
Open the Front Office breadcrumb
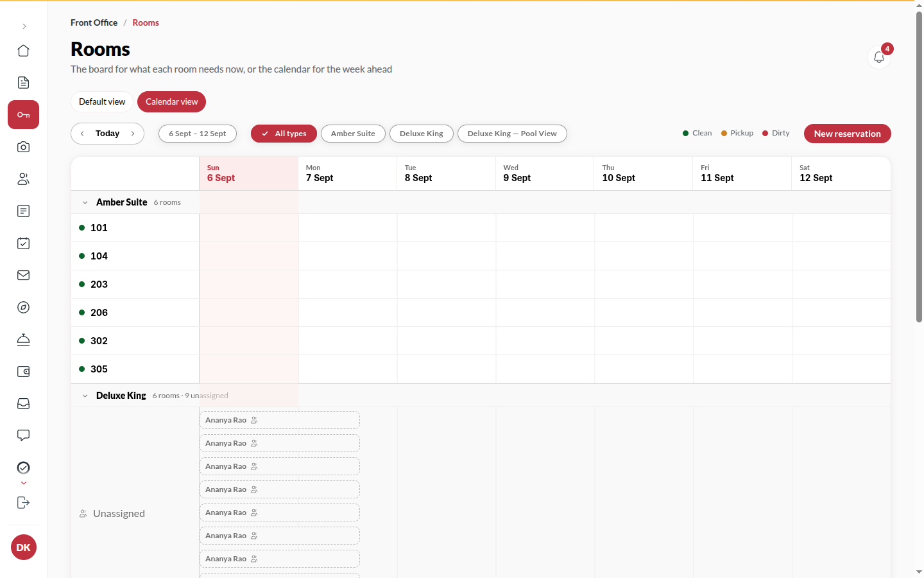(94, 22)
